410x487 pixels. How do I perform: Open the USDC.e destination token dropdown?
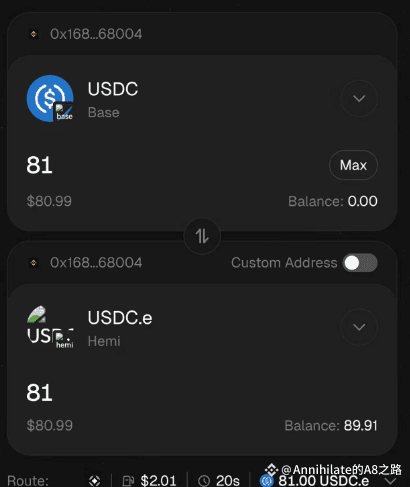point(359,327)
